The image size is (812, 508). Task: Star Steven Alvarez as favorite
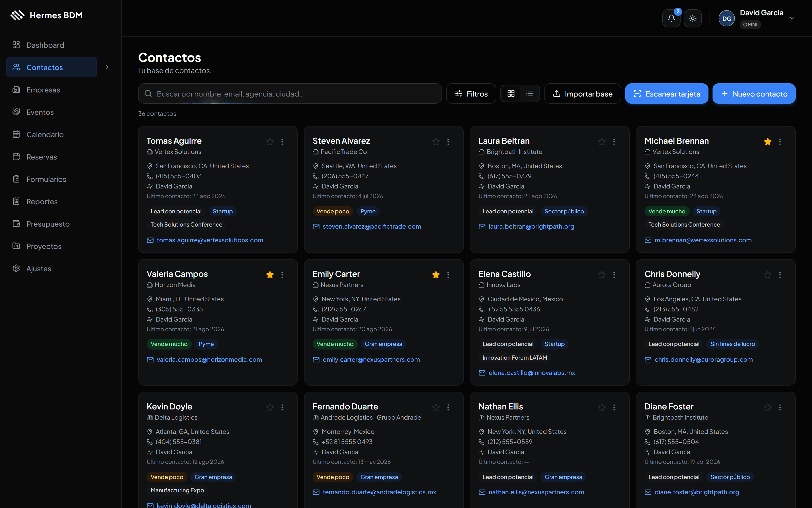click(436, 142)
